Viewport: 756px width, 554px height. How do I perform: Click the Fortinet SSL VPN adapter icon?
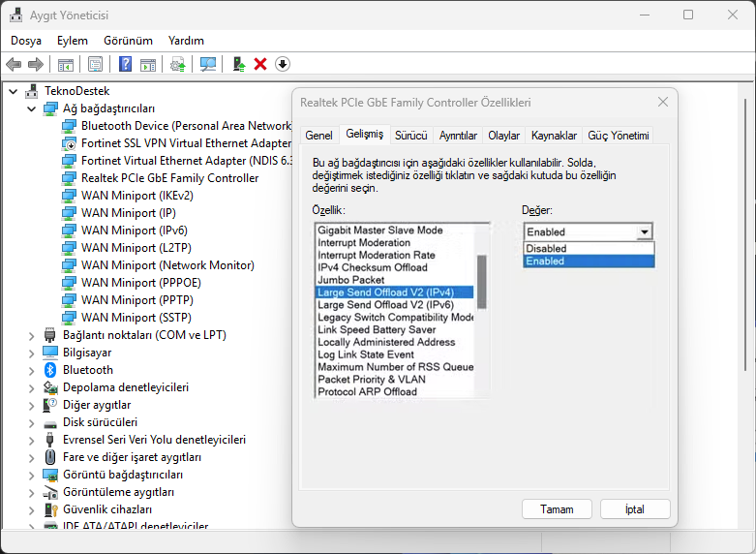coord(69,143)
